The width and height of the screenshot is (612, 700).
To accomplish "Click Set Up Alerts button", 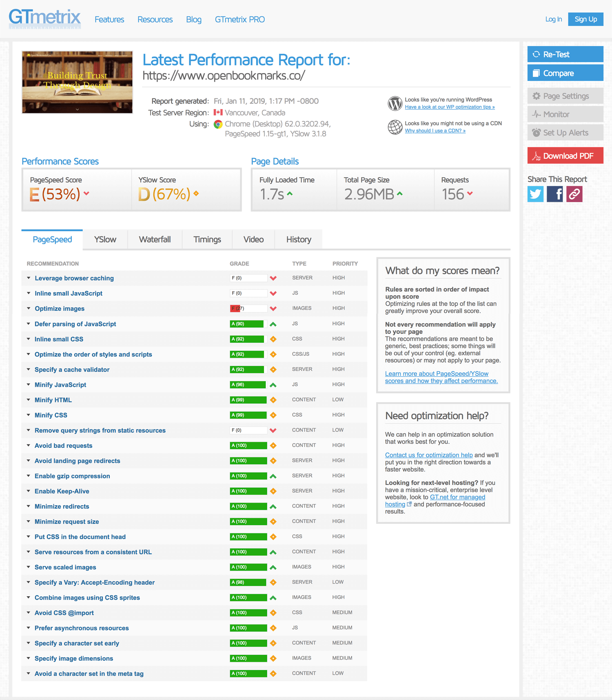I will click(565, 133).
